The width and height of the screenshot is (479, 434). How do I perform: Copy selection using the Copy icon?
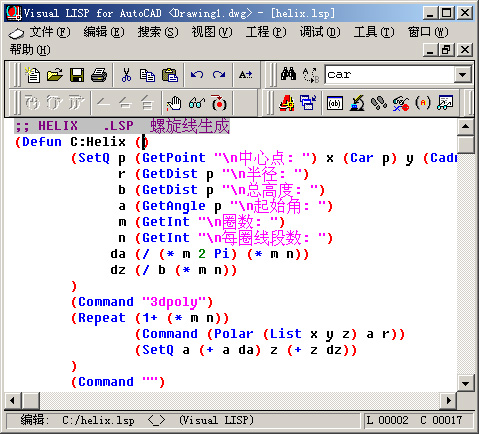(x=147, y=75)
